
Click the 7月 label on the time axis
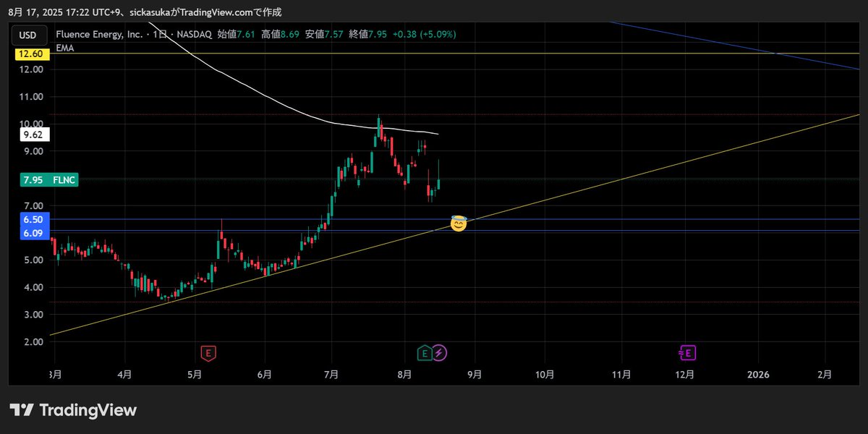point(331,375)
